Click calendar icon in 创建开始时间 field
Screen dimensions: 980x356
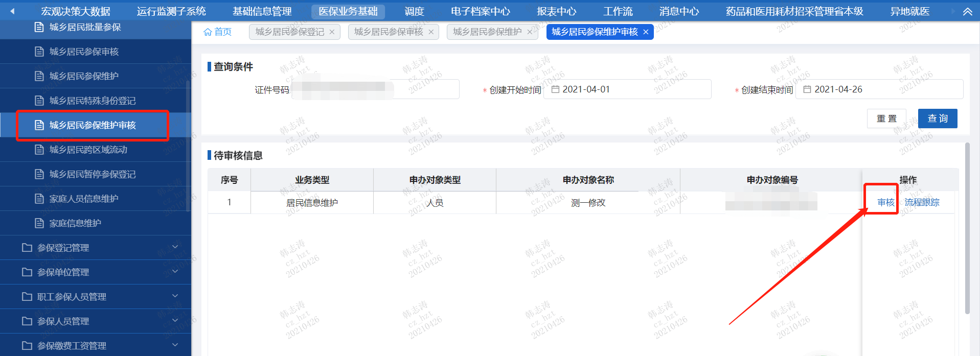tap(555, 89)
